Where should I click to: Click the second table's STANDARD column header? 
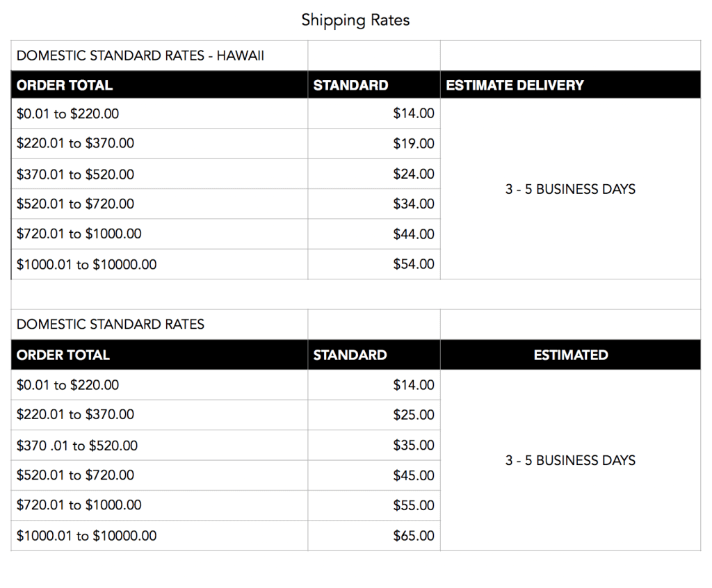350,355
